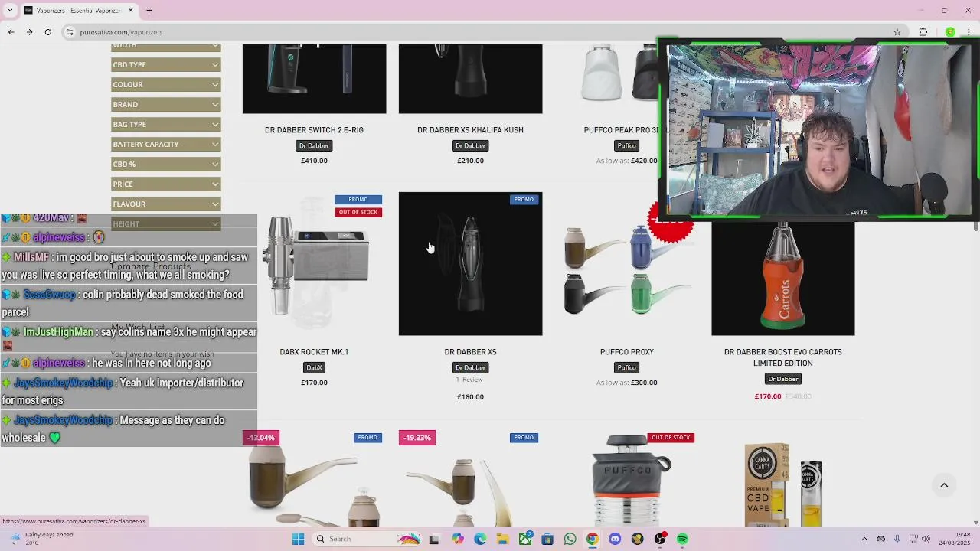Click Dr Dabber tag under Boost Evo Carrots
Image resolution: width=980 pixels, height=551 pixels.
coord(782,379)
